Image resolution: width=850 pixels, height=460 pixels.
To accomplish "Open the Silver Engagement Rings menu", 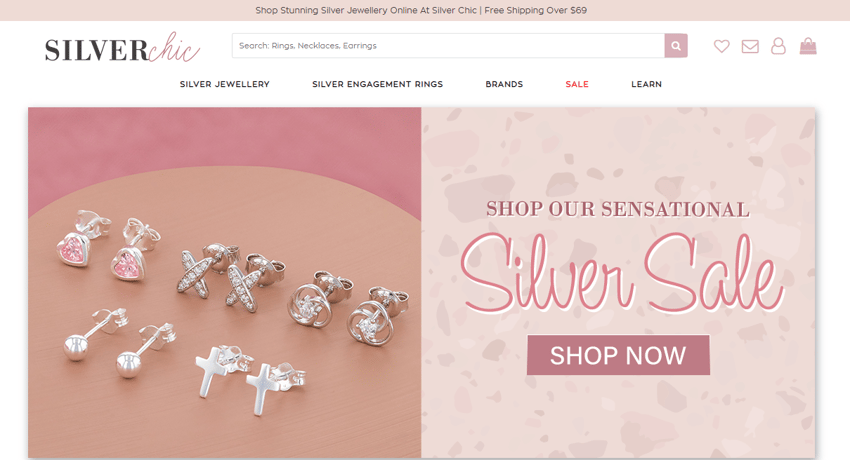I will 377,84.
